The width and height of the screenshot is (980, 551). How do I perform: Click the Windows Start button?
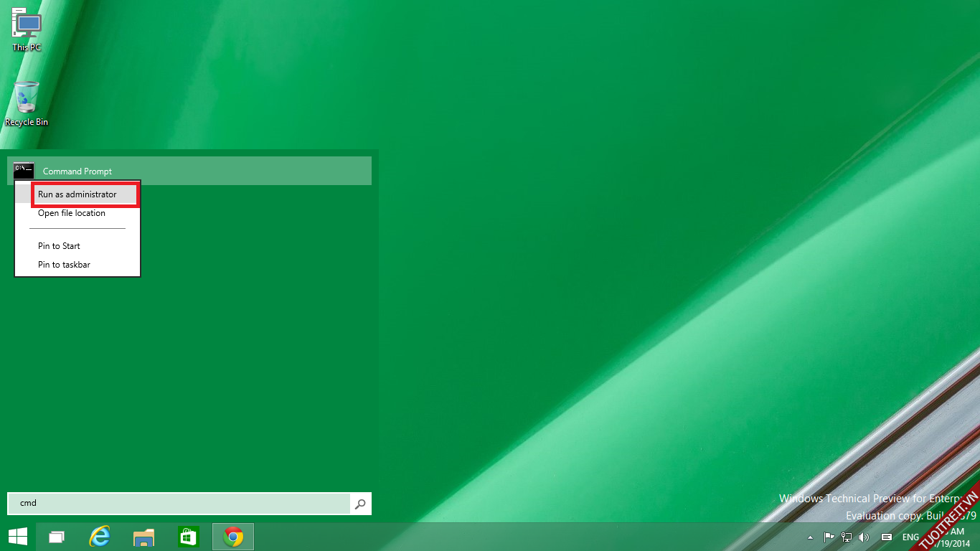point(18,536)
